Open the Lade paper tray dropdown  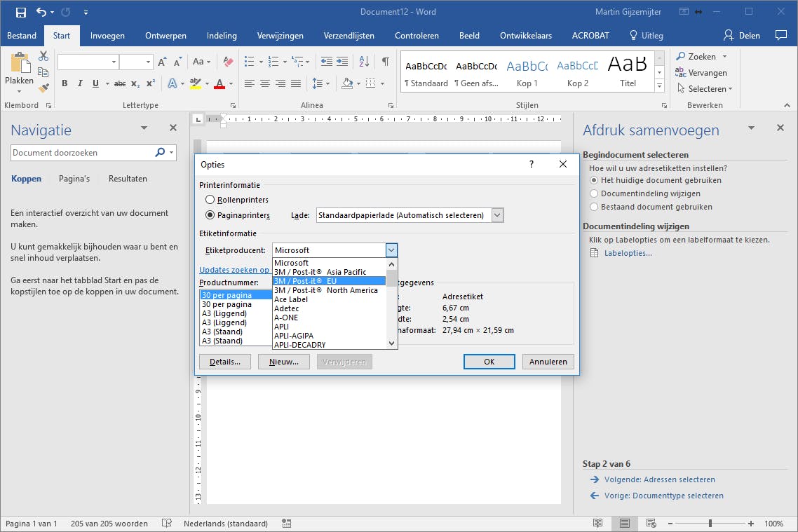click(x=497, y=215)
